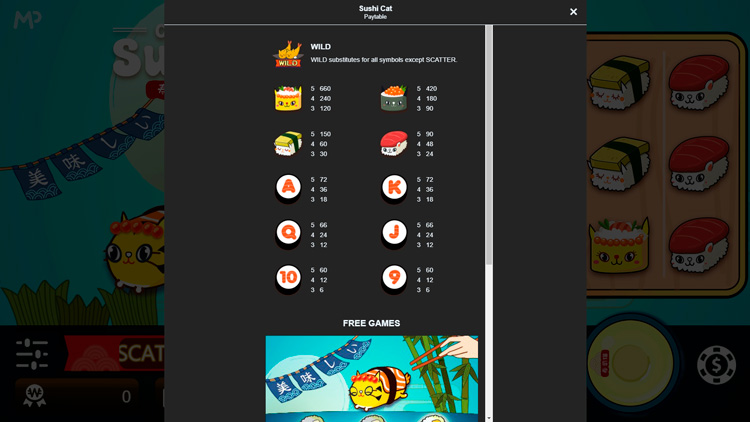The image size is (750, 422).
Task: Select the yellow cake cat symbol paying 660
Action: point(288,98)
